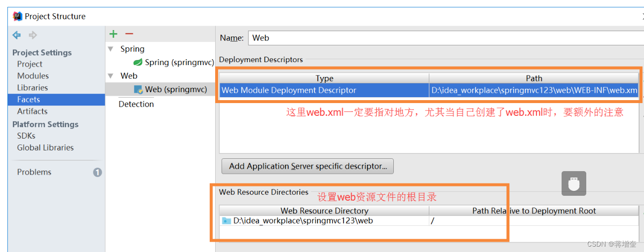Open the Problems section
644x252 pixels.
pos(34,172)
